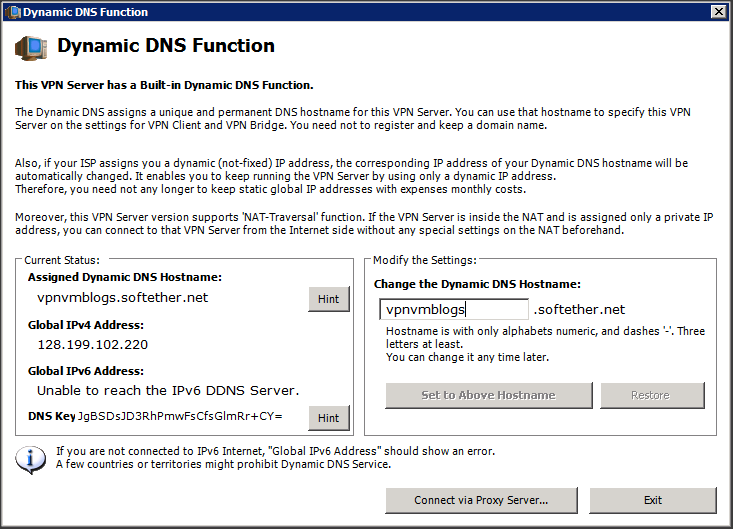The image size is (733, 529).
Task: Click the Exit button
Action: (652, 500)
